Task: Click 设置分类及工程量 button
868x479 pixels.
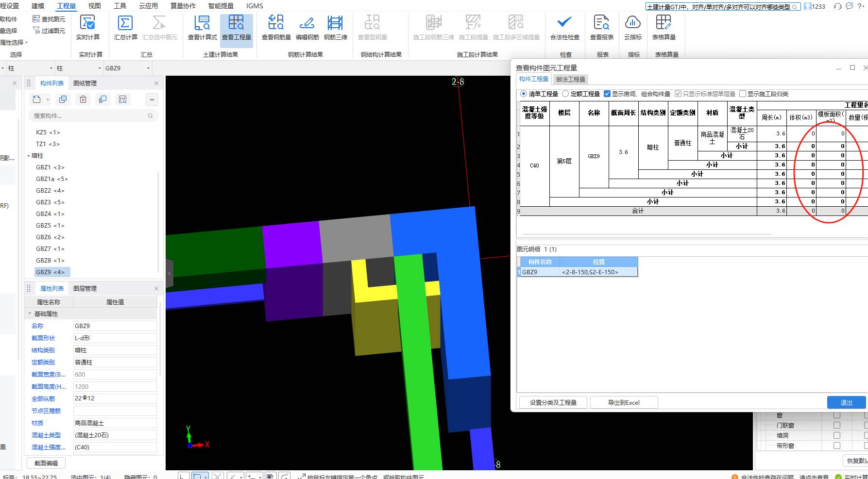Action: coord(553,402)
